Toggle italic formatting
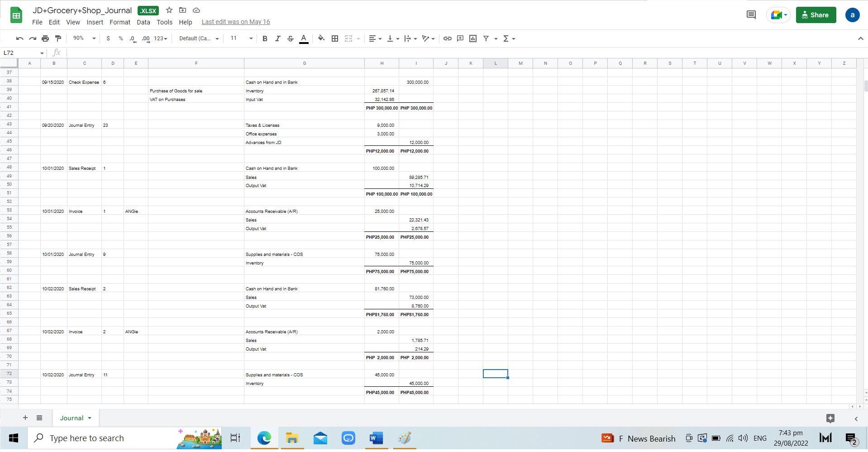Viewport: 868px width, 452px height. tap(278, 38)
